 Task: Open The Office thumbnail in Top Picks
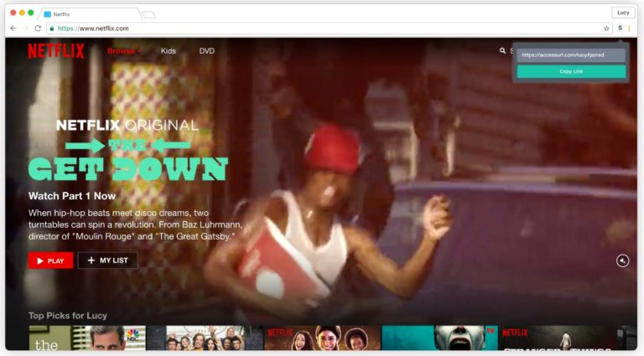[x=87, y=338]
